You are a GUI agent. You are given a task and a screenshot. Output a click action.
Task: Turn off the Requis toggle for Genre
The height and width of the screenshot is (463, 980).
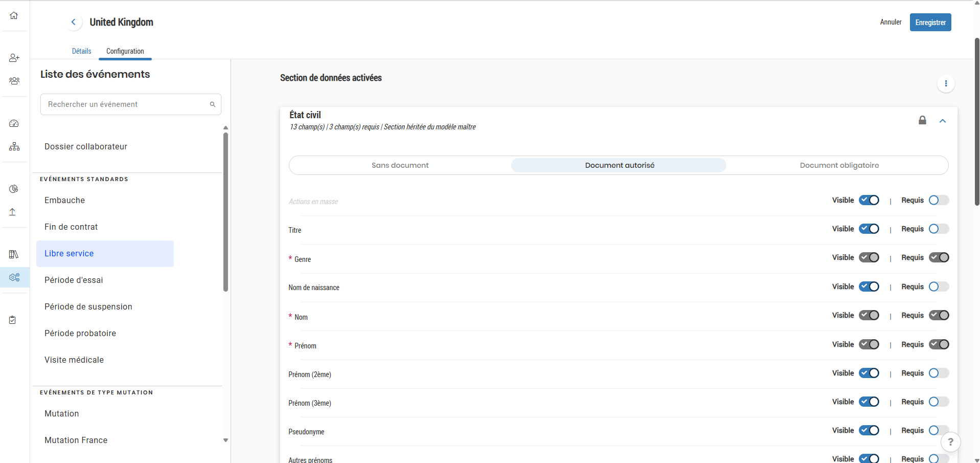pyautogui.click(x=939, y=257)
